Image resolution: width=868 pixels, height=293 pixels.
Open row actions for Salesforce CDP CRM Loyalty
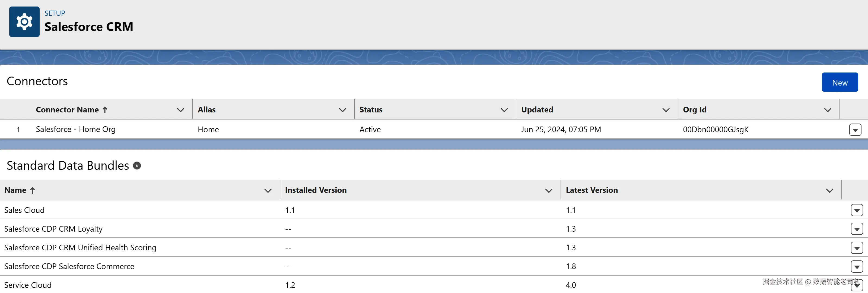857,229
